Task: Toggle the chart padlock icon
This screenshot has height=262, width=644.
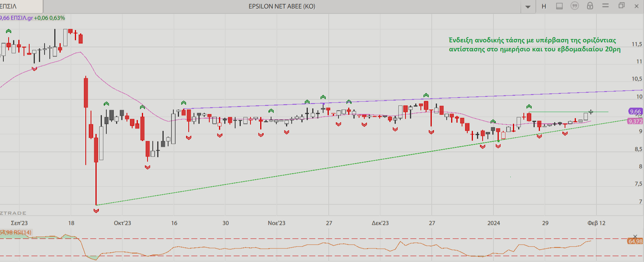Action: tap(590, 6)
